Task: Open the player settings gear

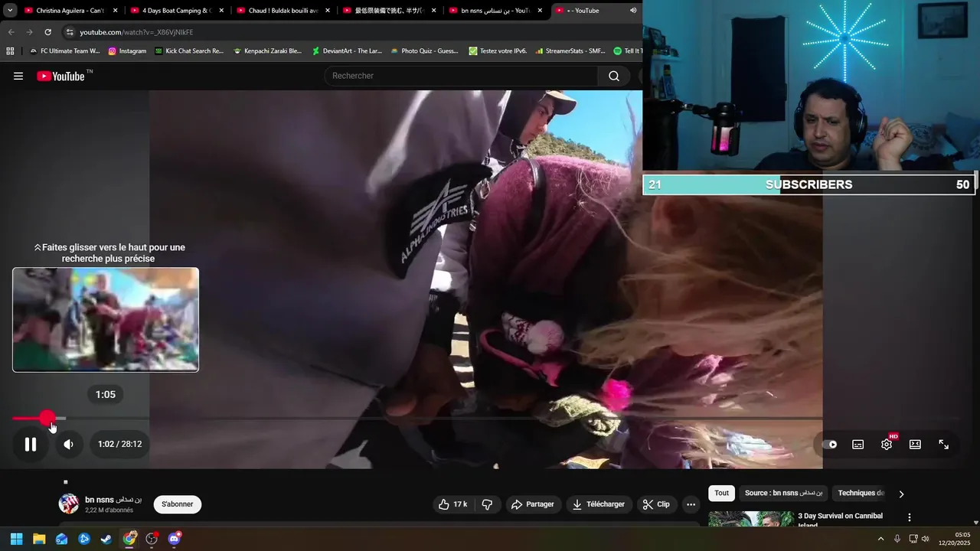Action: tap(887, 444)
